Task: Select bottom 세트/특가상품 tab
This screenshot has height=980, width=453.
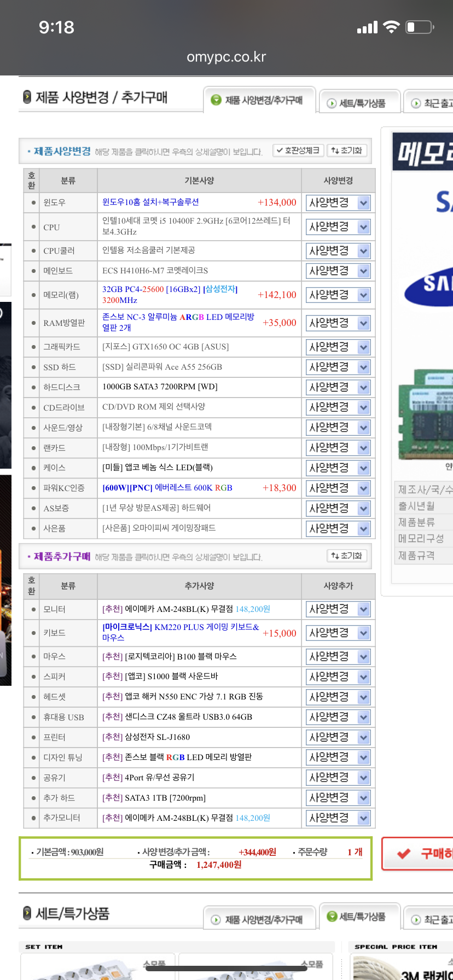Action: tap(359, 917)
